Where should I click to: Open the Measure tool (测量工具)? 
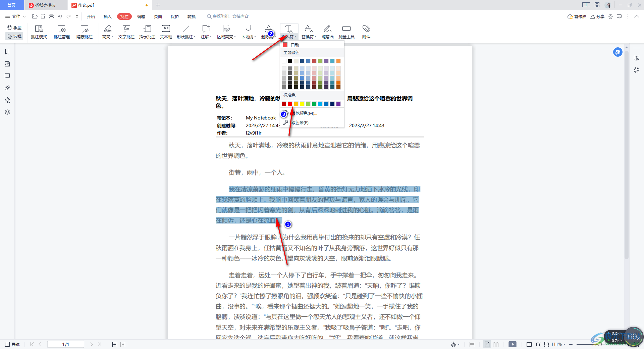click(x=346, y=32)
